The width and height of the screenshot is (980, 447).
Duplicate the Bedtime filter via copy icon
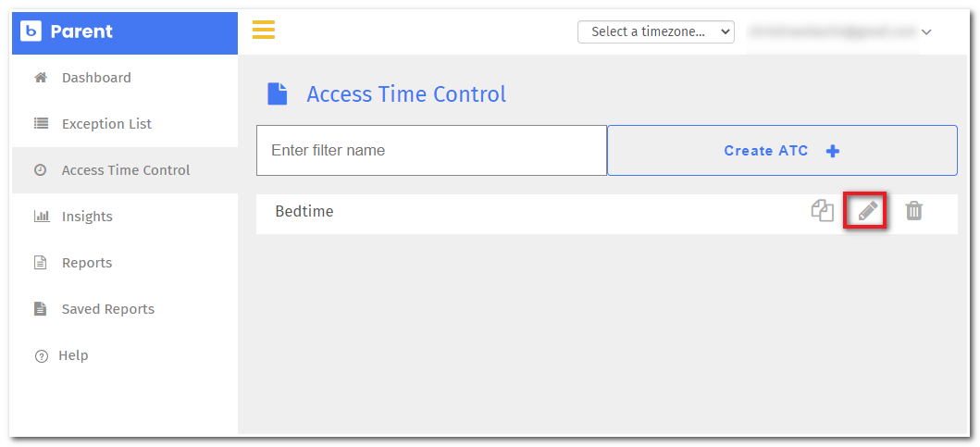(x=822, y=211)
